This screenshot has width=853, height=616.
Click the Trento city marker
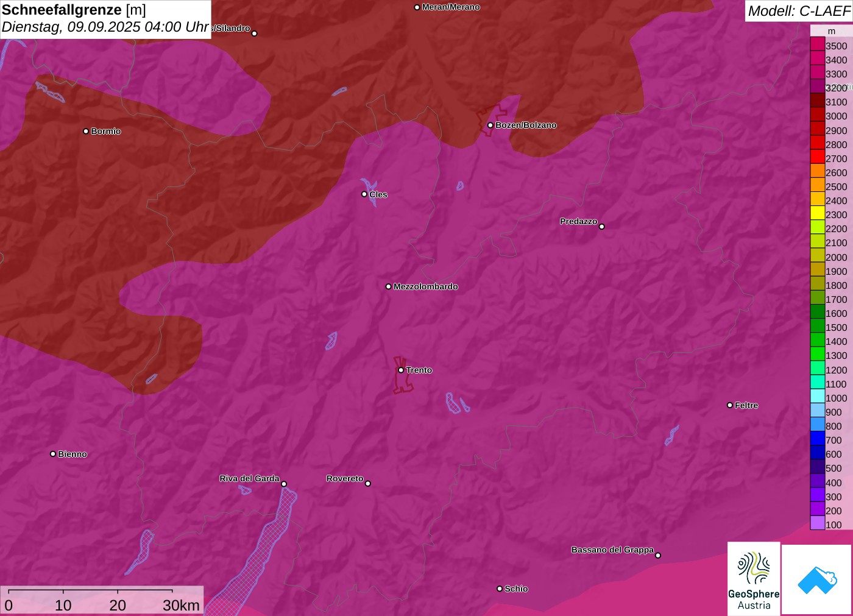click(401, 370)
